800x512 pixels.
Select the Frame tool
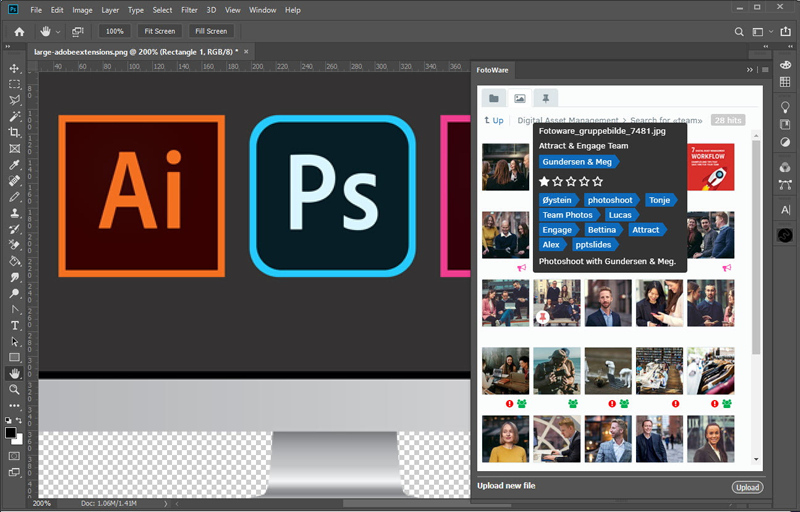click(14, 148)
